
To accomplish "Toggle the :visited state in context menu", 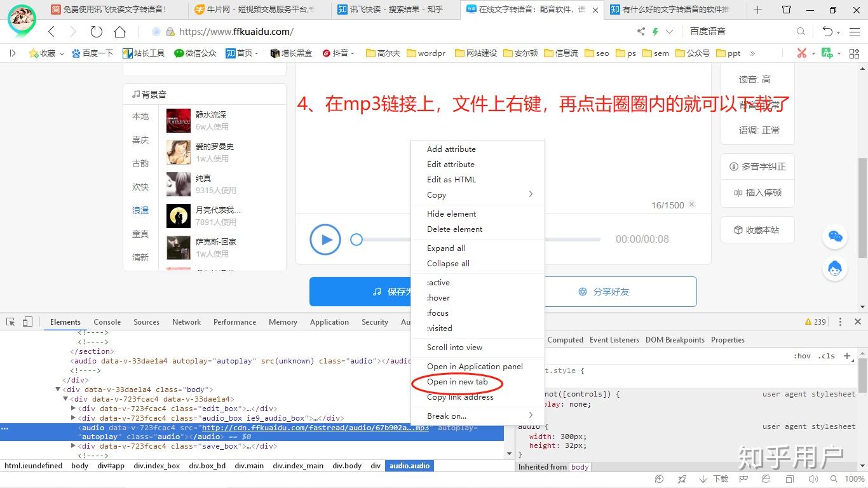I will (477, 329).
